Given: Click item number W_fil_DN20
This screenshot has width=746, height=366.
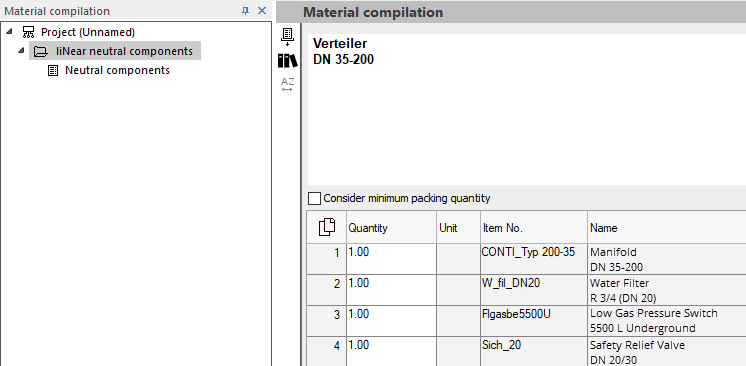Looking at the screenshot, I should pyautogui.click(x=534, y=290).
